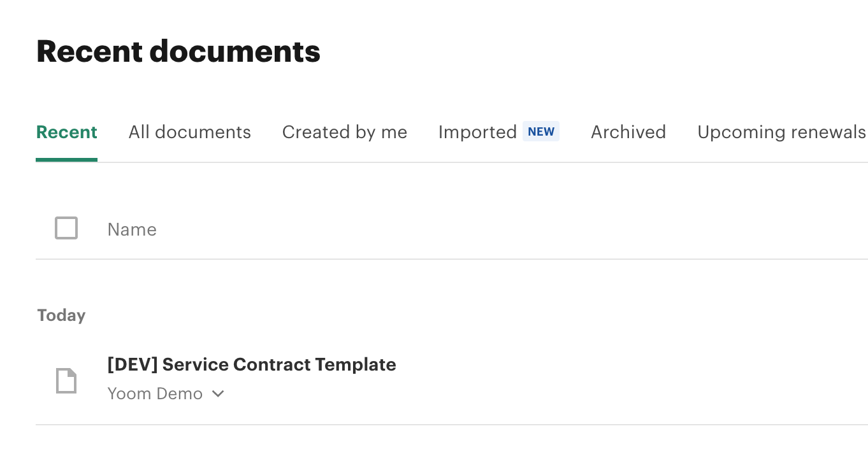Open the Yoom Demo workspace label
The image size is (868, 461).
[x=155, y=394]
